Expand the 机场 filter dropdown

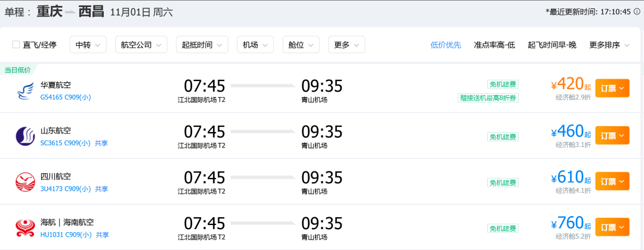255,45
